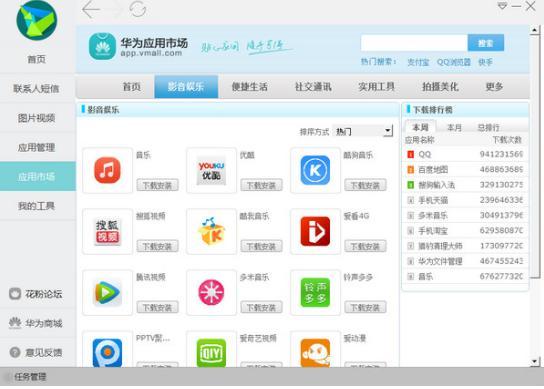The width and height of the screenshot is (544, 389).
Task: Open the PPTV blue app icon
Action: 108,353
